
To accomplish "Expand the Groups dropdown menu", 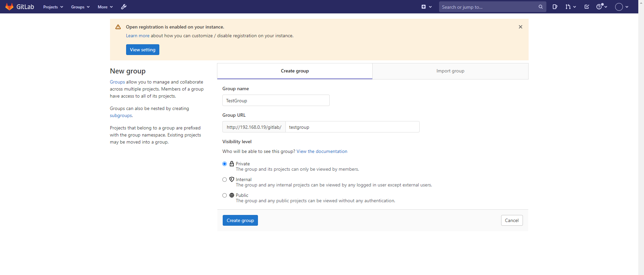I will [x=80, y=7].
